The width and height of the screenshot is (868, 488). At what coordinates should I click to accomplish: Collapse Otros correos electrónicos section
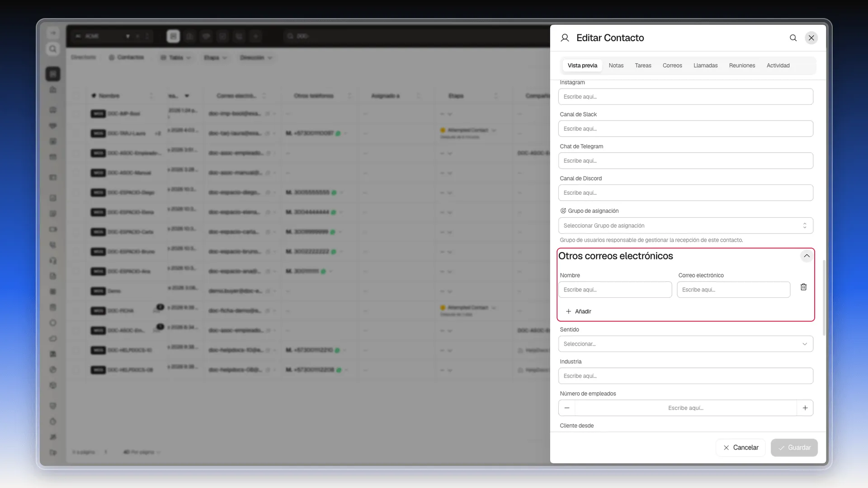click(x=807, y=256)
